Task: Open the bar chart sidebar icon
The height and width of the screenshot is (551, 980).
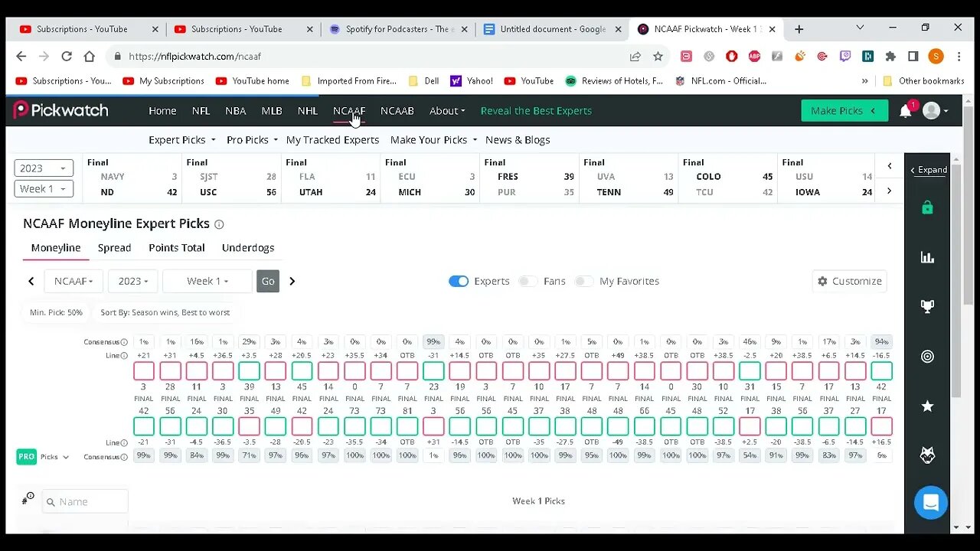Action: (927, 257)
